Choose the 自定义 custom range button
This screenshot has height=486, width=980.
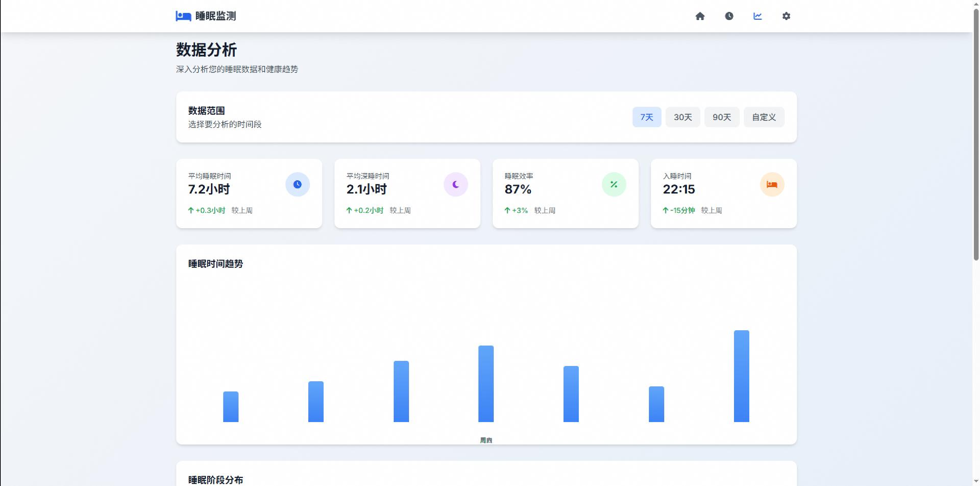[764, 117]
